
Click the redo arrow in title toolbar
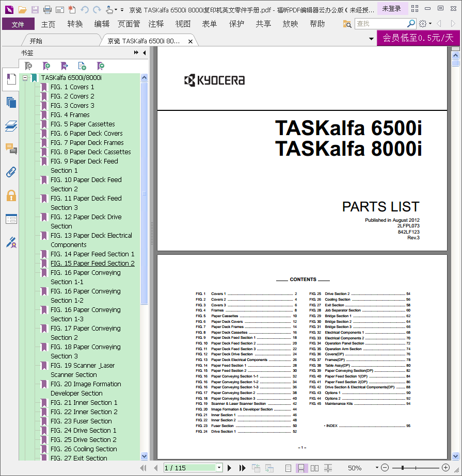(x=97, y=10)
